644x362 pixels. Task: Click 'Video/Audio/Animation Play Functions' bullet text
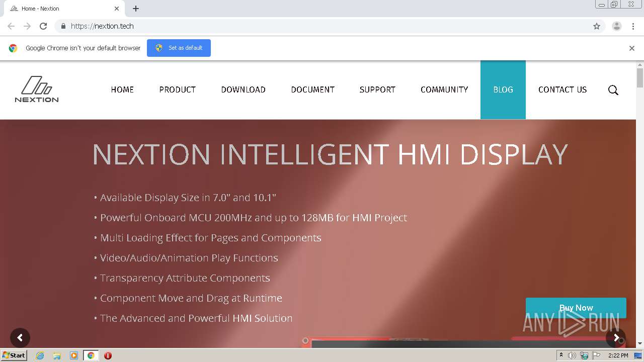click(x=189, y=258)
